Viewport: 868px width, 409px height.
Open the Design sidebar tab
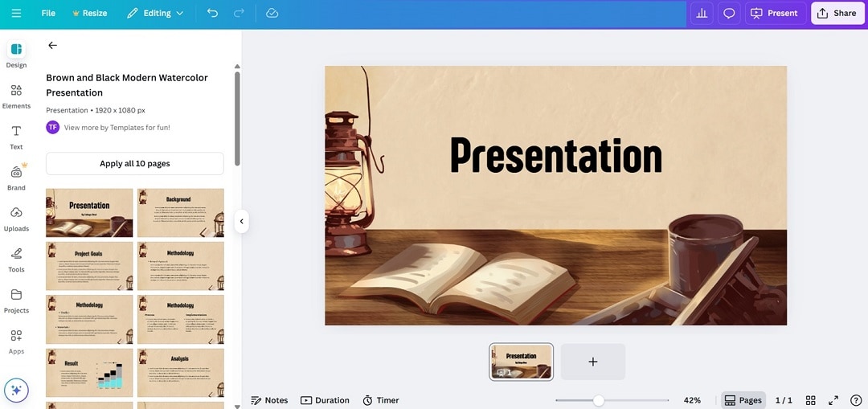point(17,54)
